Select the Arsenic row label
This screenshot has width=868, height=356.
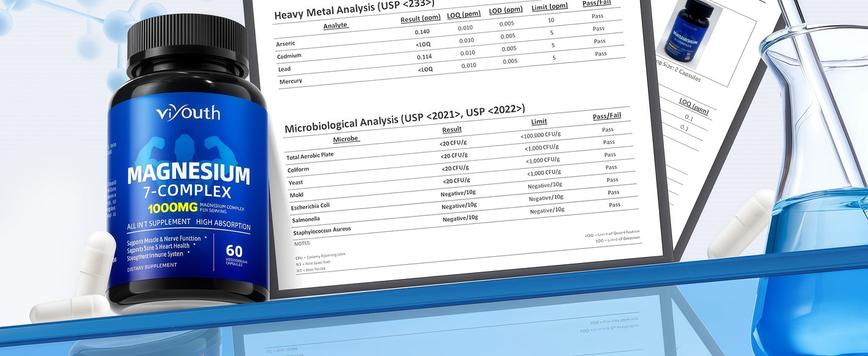point(285,43)
